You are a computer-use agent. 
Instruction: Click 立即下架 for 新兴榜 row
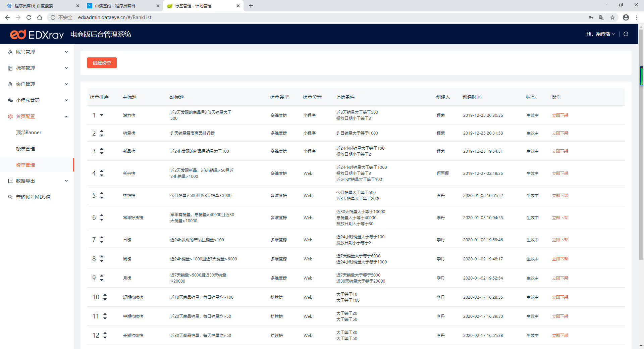point(560,173)
